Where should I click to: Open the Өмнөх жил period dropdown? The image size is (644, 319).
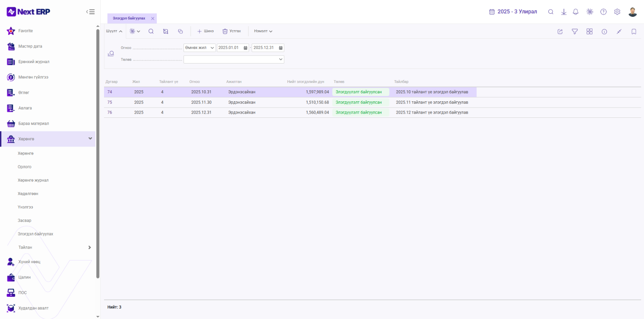click(x=200, y=48)
